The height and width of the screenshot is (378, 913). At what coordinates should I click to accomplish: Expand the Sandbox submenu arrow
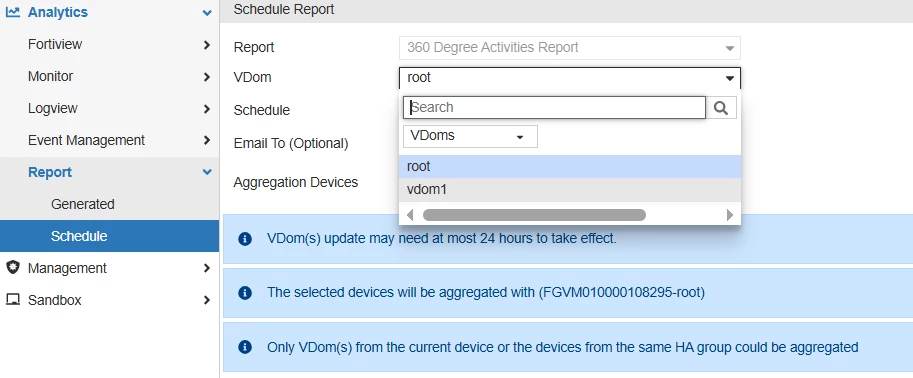pyautogui.click(x=207, y=300)
